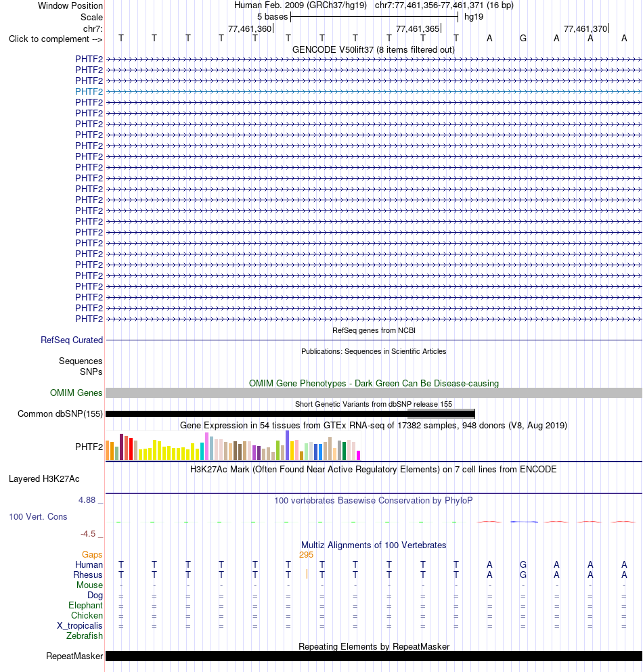Click the orange 295 gap count
Image resolution: width=643 pixels, height=672 pixels.
coord(306,554)
